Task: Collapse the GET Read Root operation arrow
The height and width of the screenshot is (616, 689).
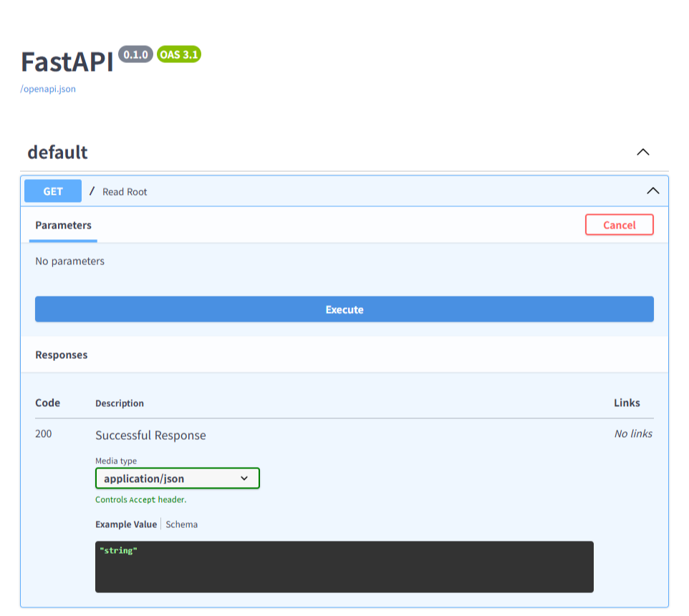Action: coord(653,191)
